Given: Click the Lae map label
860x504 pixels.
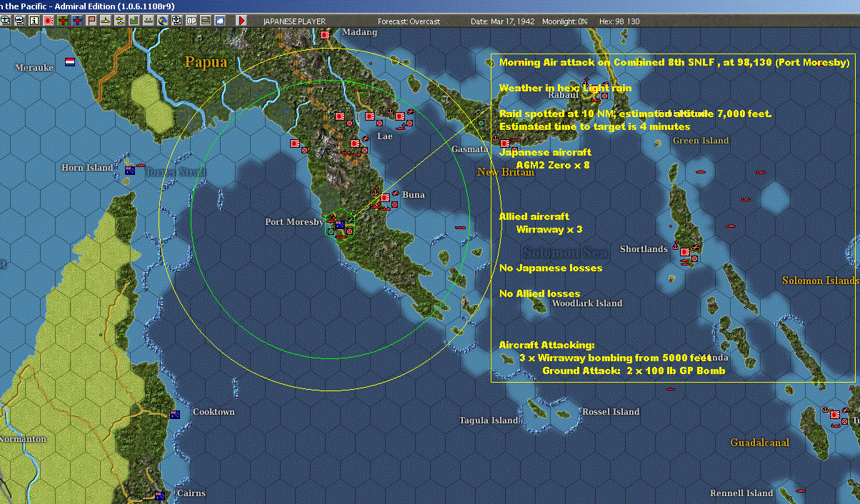Looking at the screenshot, I should click(x=384, y=136).
